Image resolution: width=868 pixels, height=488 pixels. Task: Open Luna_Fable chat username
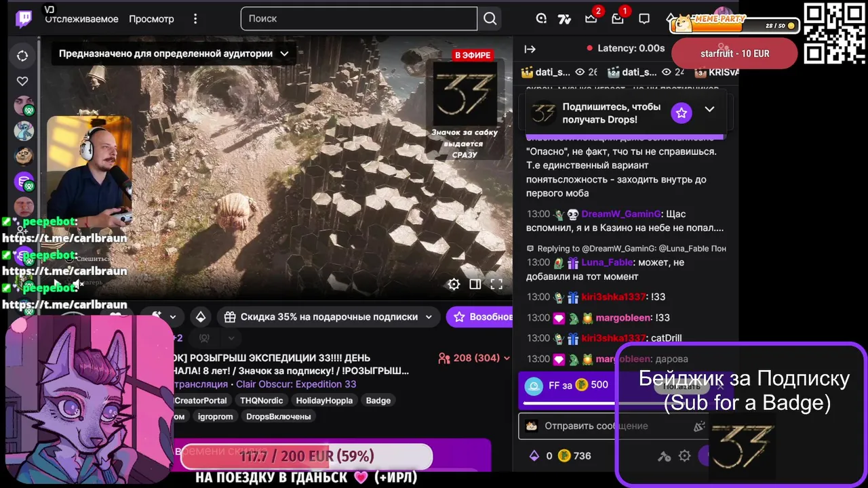[x=607, y=262]
